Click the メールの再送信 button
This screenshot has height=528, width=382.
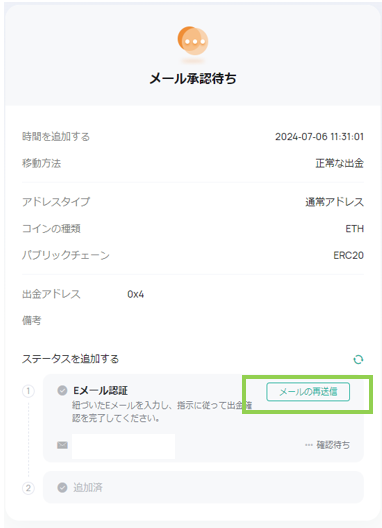pos(308,392)
